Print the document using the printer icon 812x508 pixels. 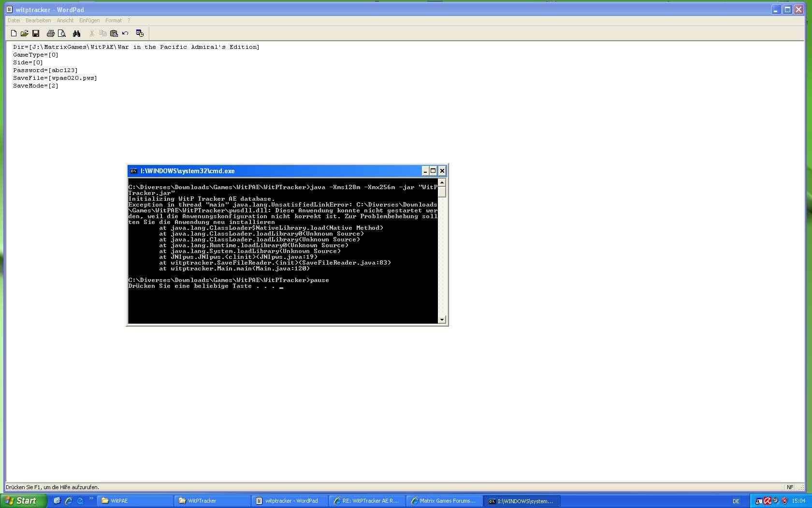point(50,33)
